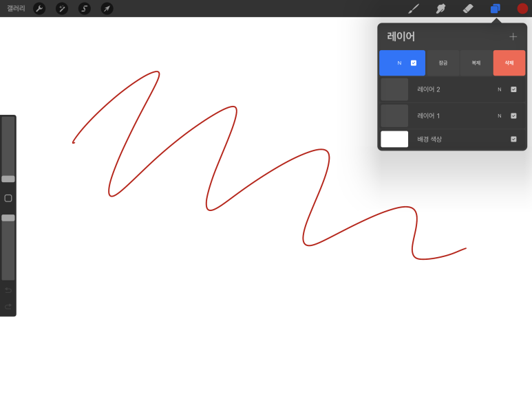Click the 레이어 1 thumbnail
Image resolution: width=532 pixels, height=398 pixels.
pos(394,116)
